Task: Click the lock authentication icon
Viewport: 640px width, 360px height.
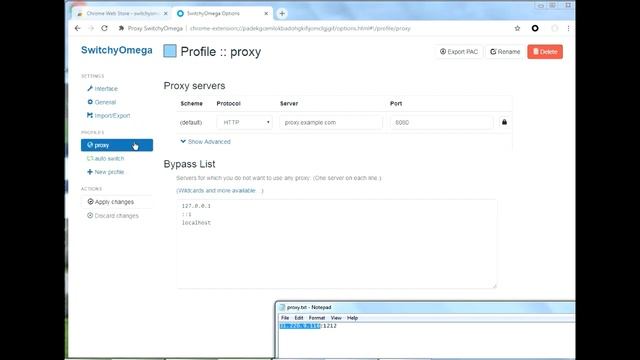Action: 504,122
